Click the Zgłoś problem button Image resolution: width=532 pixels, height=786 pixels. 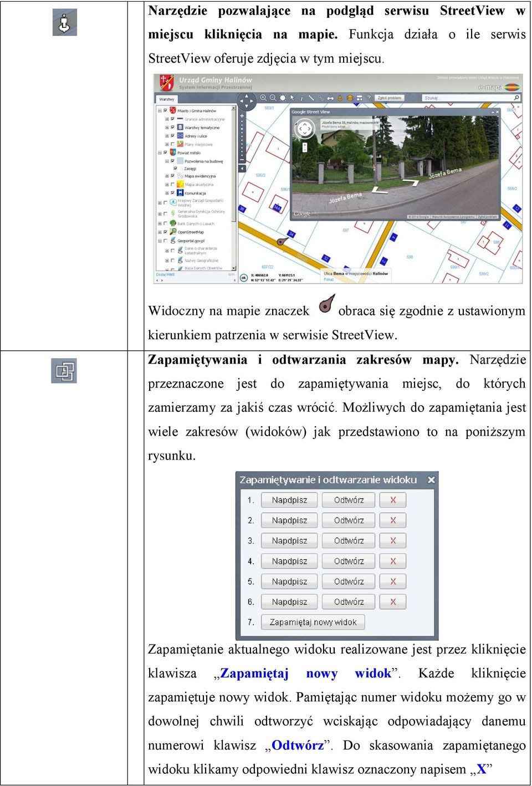[390, 98]
